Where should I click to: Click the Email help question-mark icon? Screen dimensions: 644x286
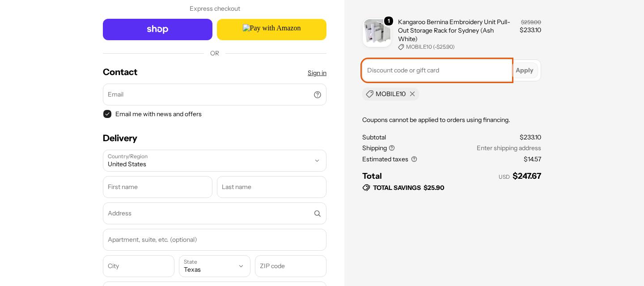point(318,95)
